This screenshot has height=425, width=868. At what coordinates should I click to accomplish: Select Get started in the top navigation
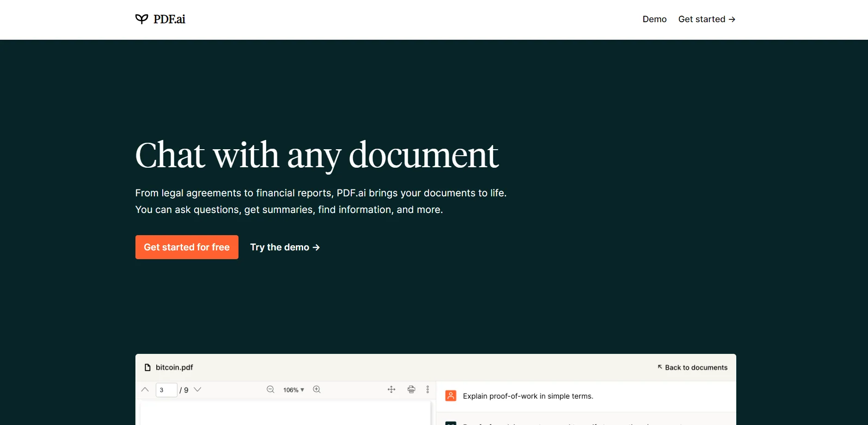click(x=702, y=19)
